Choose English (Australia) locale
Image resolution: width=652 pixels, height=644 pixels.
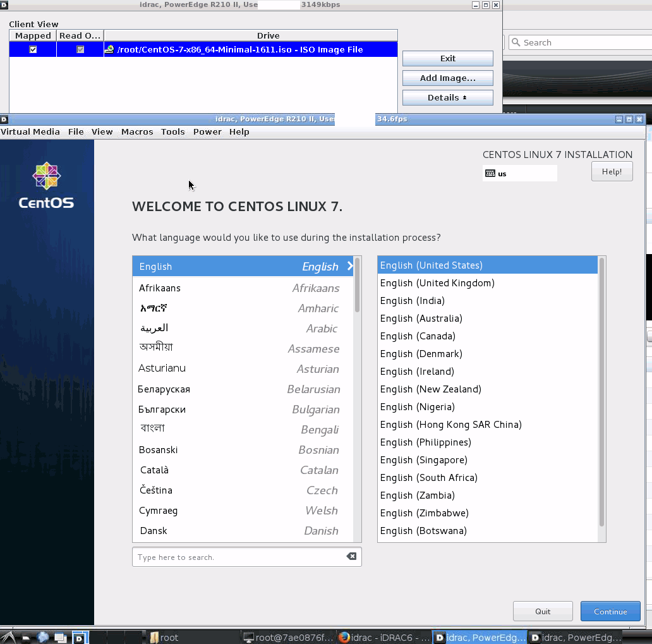487,319
